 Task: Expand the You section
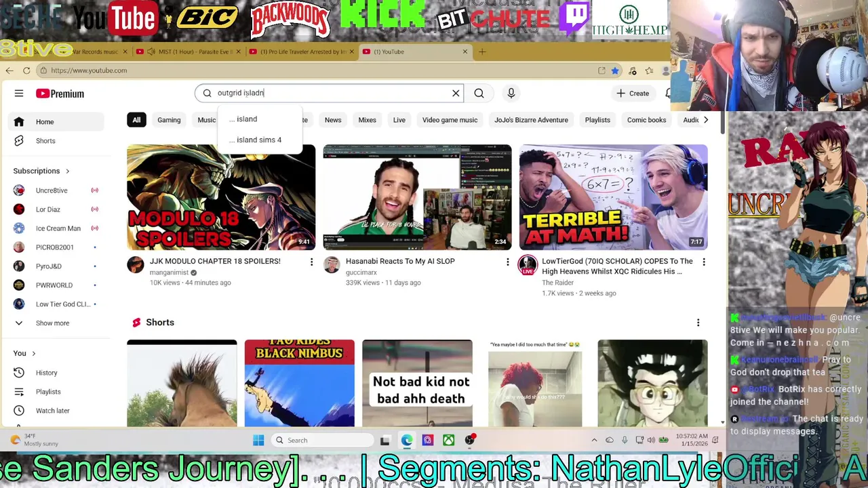click(24, 353)
